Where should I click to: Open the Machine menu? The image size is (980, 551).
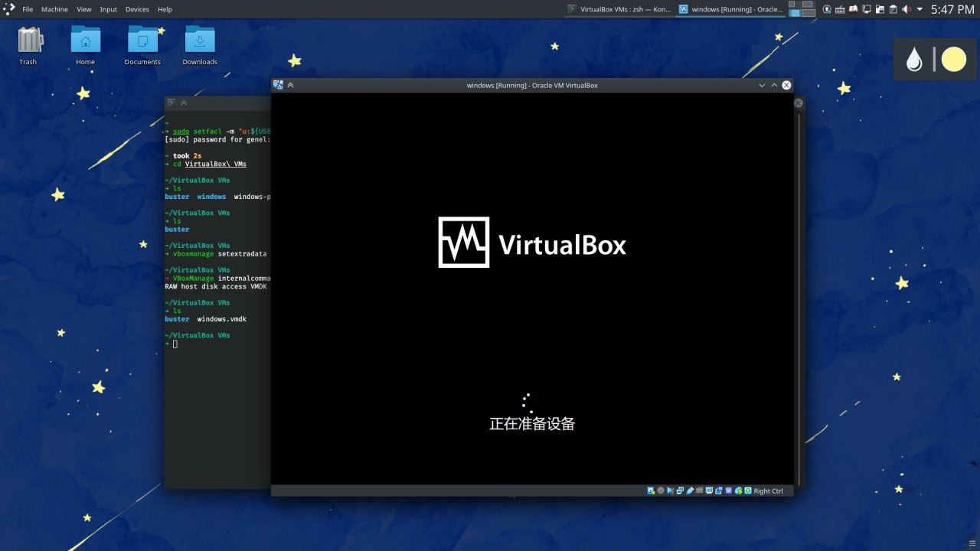point(54,9)
